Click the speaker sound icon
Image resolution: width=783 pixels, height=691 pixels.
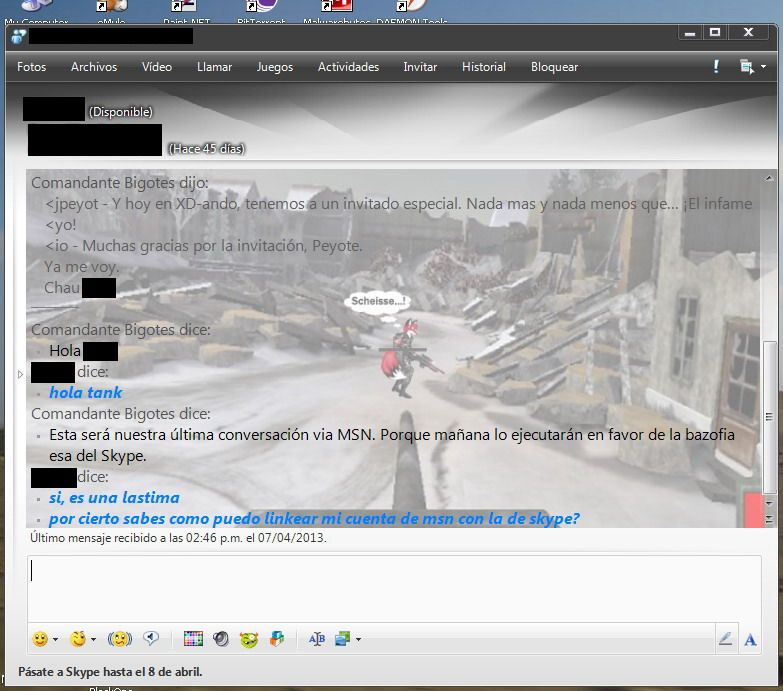pyautogui.click(x=221, y=639)
